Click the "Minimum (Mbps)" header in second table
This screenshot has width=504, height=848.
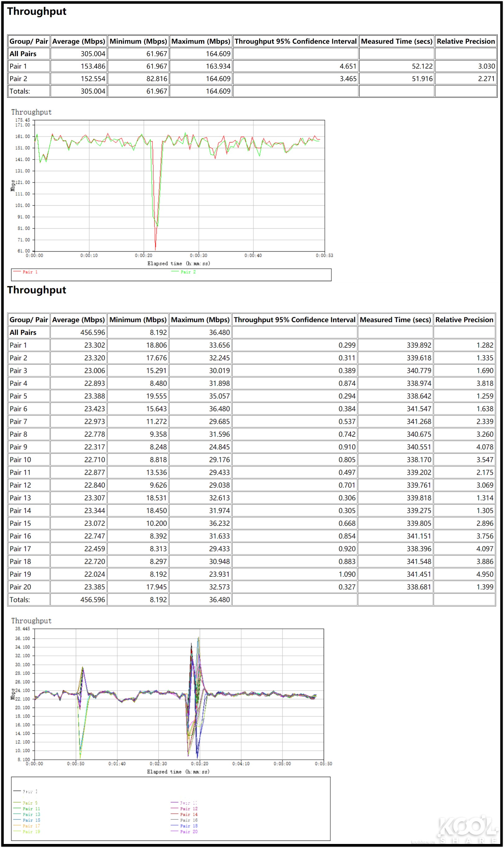click(x=137, y=320)
